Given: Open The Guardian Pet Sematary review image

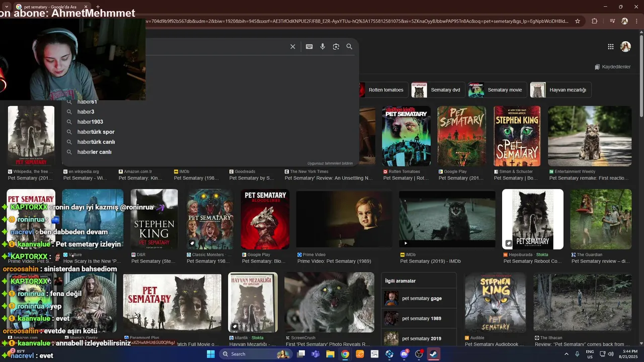Looking at the screenshot, I should click(601, 219).
